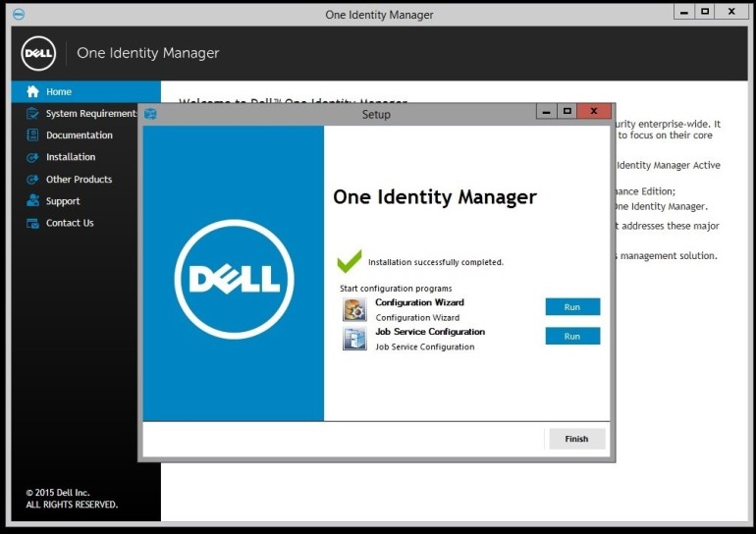756x534 pixels.
Task: Run the Job Service Configuration
Action: point(572,337)
